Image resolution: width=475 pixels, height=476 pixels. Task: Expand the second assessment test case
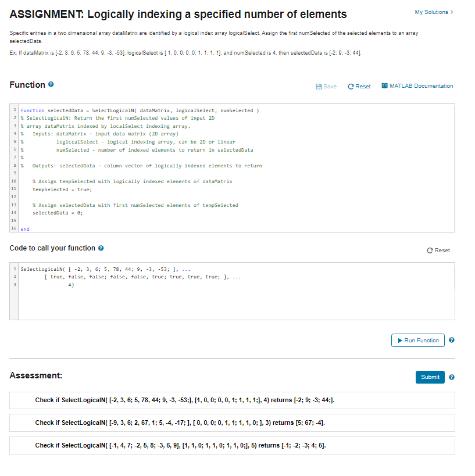233,423
